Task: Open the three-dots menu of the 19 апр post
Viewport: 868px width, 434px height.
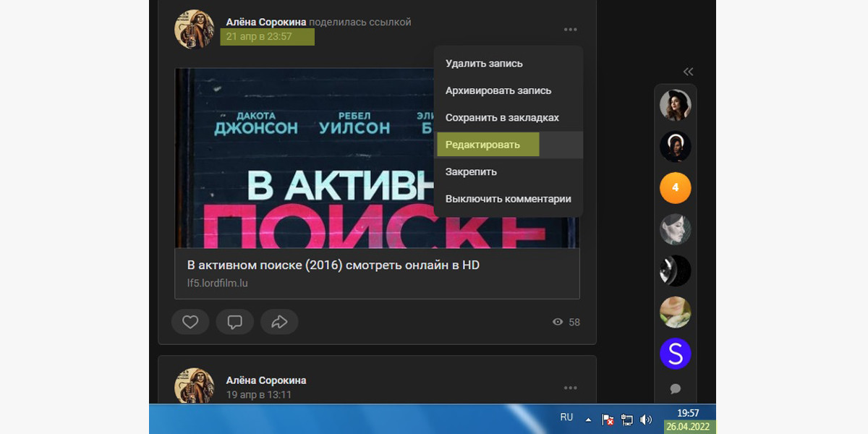Action: [571, 388]
